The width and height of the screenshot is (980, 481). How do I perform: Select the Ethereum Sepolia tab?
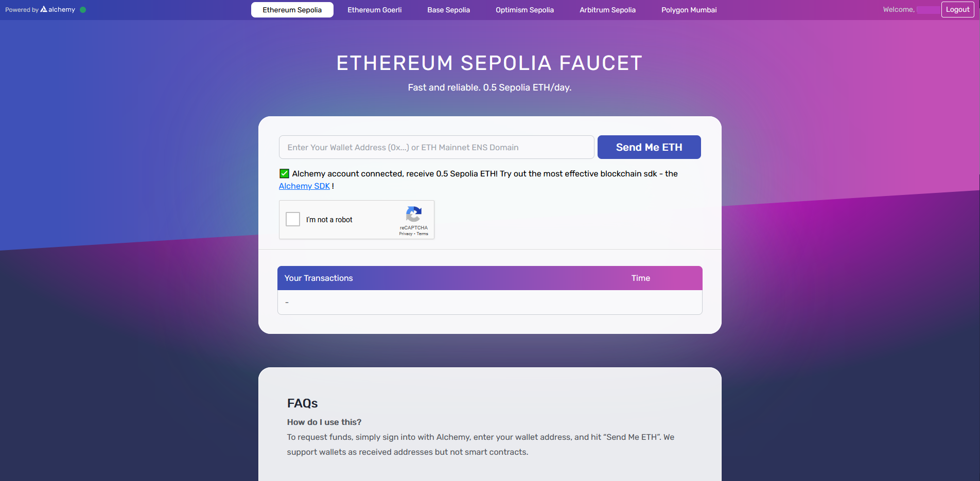tap(292, 10)
